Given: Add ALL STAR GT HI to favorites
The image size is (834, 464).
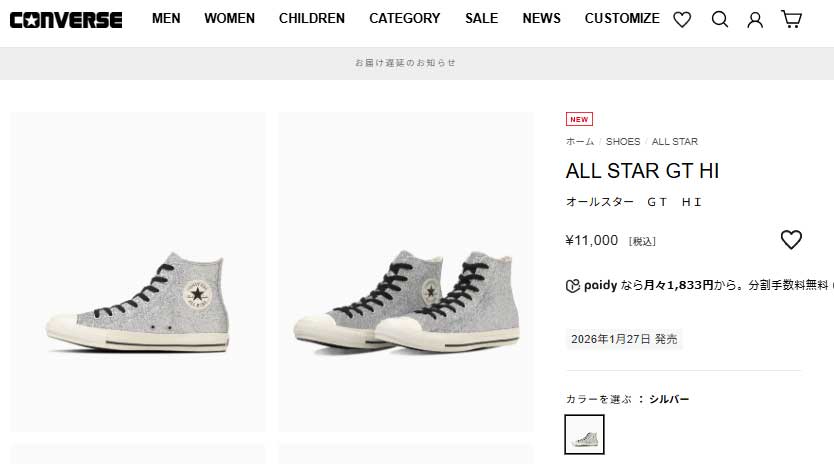Looking at the screenshot, I should [791, 240].
